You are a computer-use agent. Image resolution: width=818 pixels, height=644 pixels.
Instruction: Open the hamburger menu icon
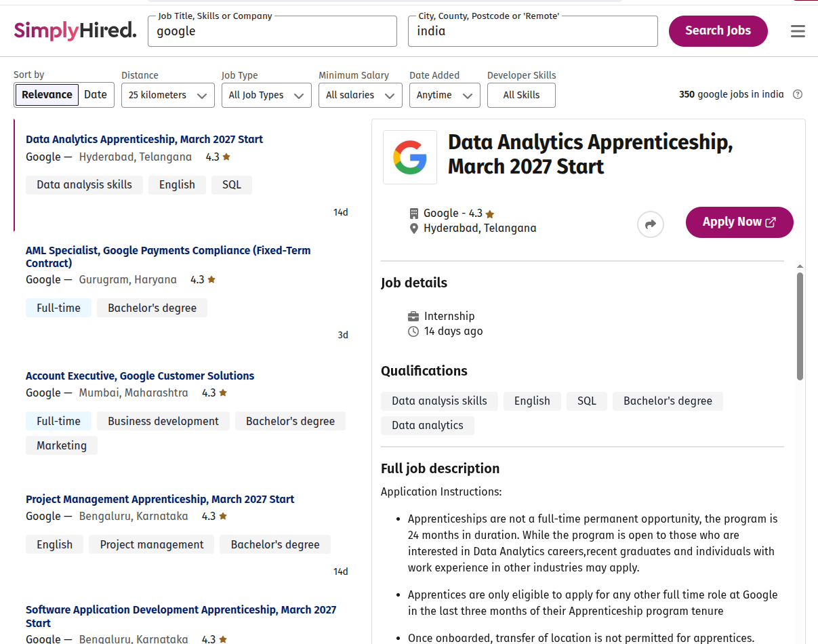798,31
